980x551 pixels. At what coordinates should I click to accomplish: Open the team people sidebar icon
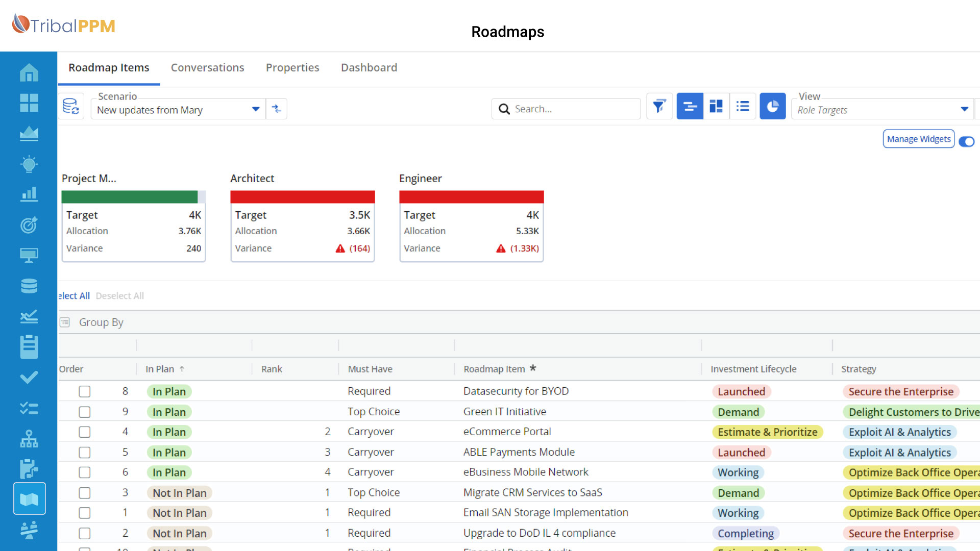pos(29,530)
